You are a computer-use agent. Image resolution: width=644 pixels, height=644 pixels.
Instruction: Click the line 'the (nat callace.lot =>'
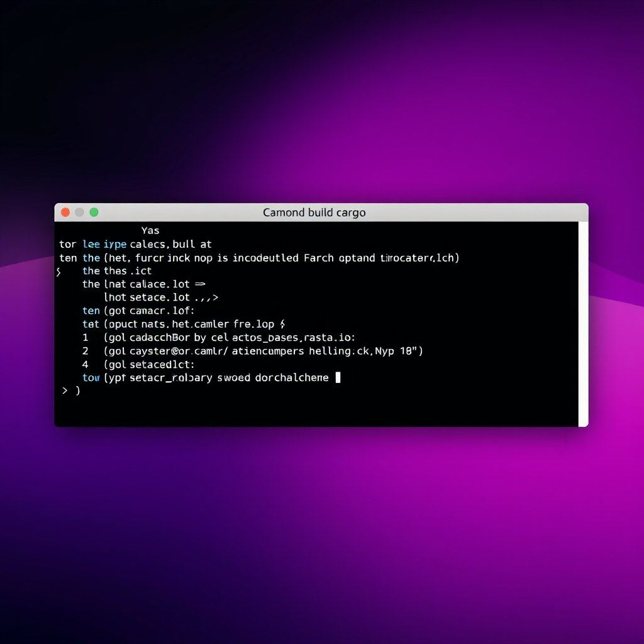click(144, 284)
